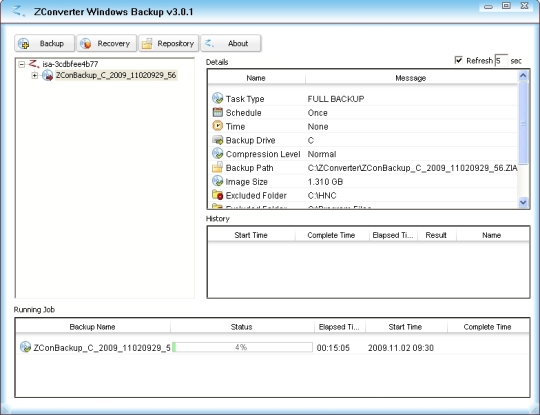Click Running Job Status column header
This screenshot has width=540, height=415.
pyautogui.click(x=242, y=326)
